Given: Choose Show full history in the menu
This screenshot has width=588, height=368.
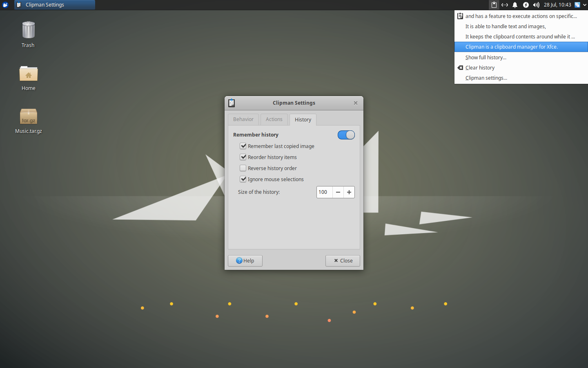Looking at the screenshot, I should [486, 57].
